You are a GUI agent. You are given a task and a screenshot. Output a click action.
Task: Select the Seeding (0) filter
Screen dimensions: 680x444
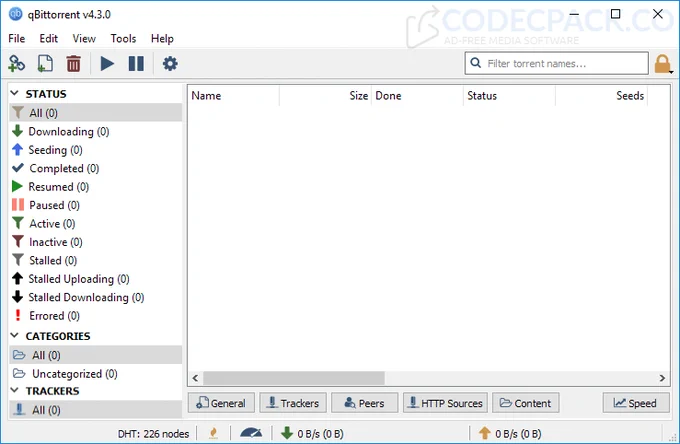(x=95, y=150)
